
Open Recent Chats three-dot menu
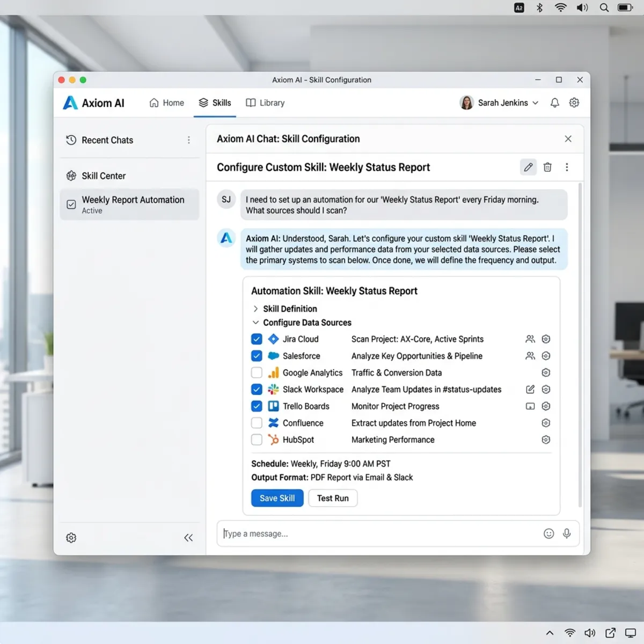pyautogui.click(x=188, y=140)
